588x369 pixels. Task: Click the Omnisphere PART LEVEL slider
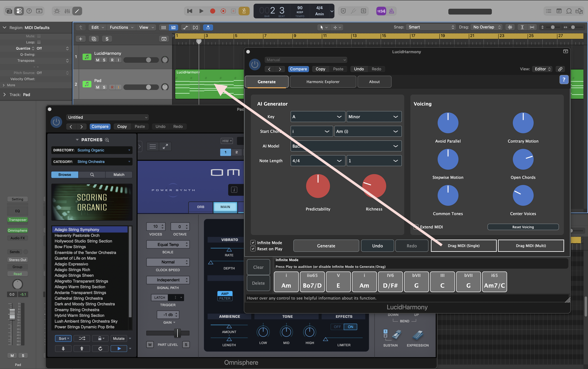[x=168, y=333]
